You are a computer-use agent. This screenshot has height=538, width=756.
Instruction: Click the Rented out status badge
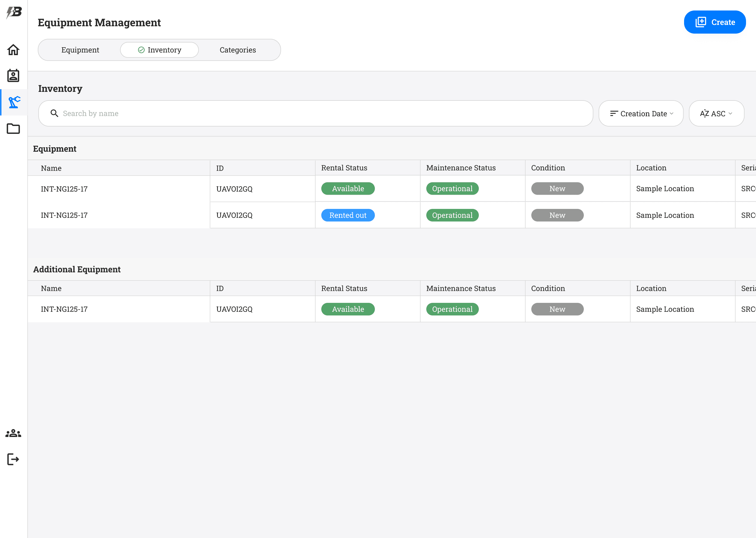tap(348, 215)
